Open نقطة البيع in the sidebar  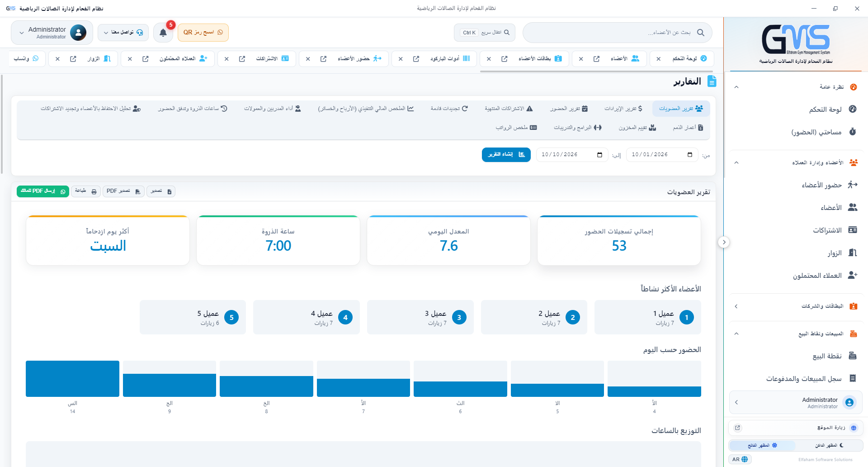(x=797, y=356)
